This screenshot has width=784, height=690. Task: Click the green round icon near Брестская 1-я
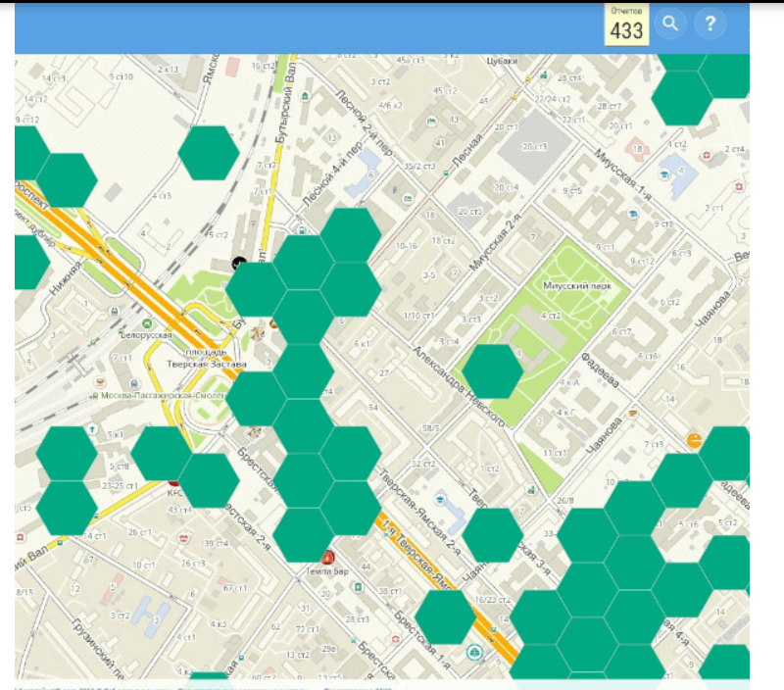(x=475, y=652)
